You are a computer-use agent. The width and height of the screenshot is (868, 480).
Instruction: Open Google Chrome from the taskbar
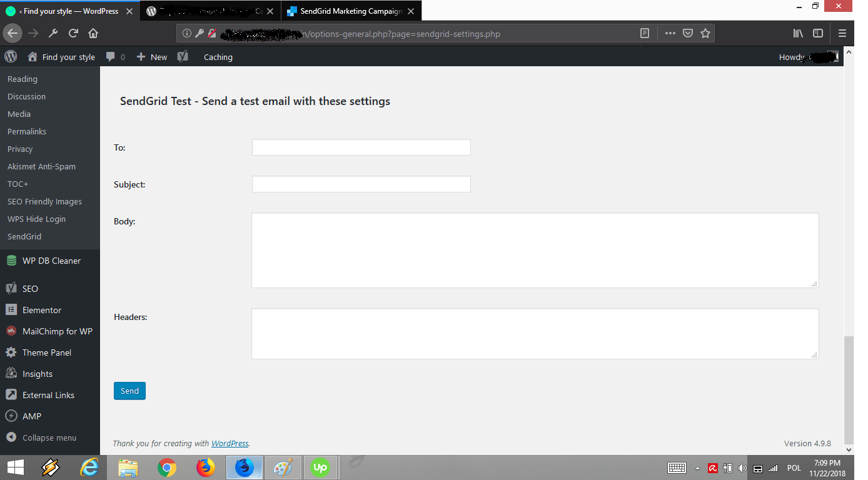[x=166, y=467]
